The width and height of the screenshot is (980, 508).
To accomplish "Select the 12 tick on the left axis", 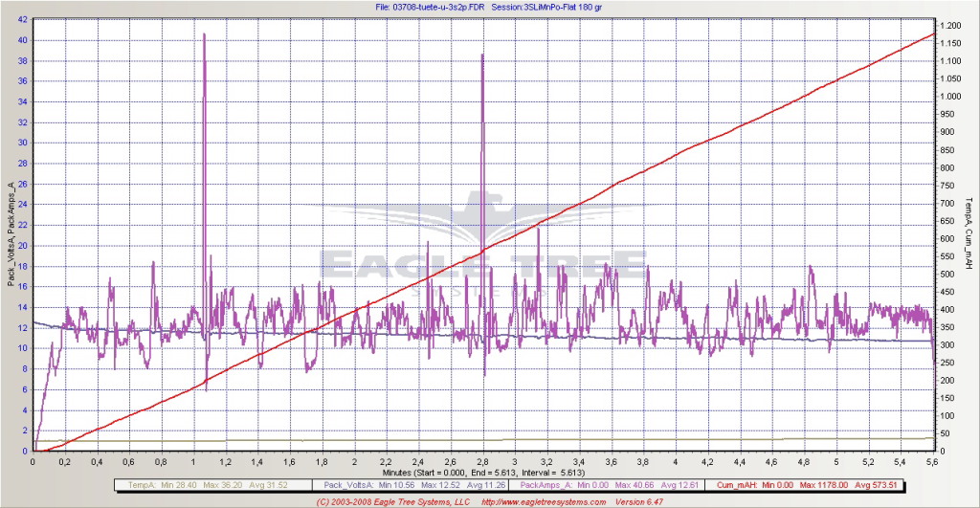I will coord(23,328).
